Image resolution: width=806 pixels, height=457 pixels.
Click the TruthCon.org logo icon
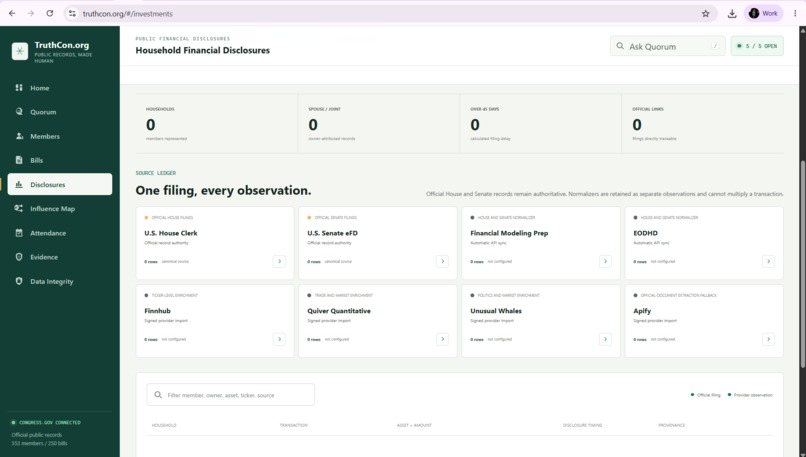(20, 51)
